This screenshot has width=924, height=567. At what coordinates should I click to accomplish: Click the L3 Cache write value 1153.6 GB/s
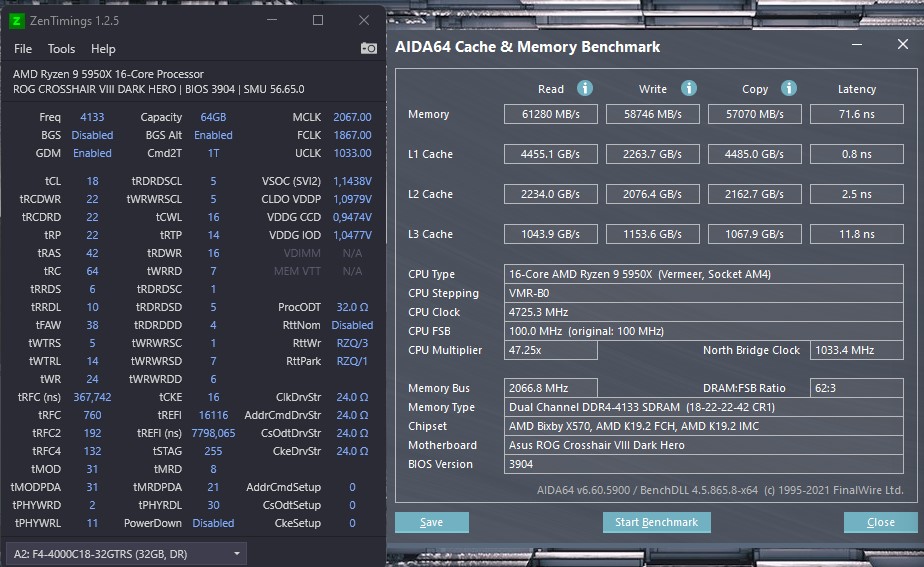653,234
